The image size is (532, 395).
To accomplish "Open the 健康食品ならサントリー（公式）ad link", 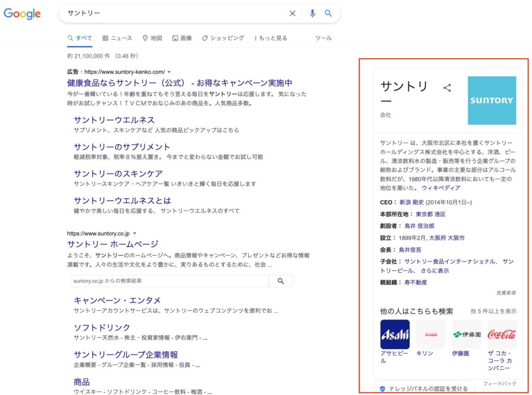I will tap(179, 83).
